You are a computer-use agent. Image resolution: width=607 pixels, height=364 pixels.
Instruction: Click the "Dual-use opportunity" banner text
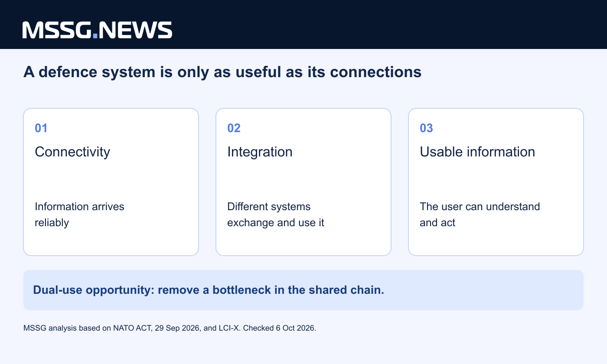[209, 290]
